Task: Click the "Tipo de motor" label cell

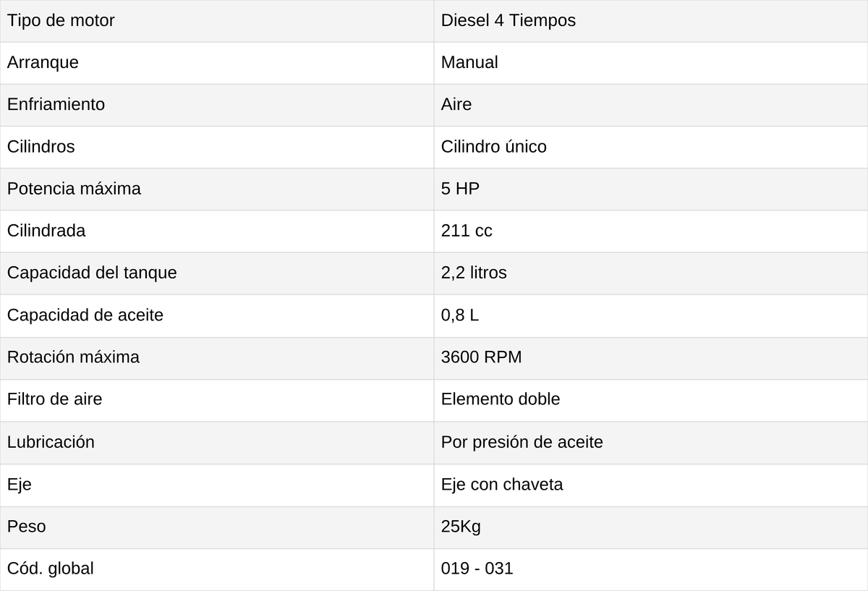Action: 217,21
